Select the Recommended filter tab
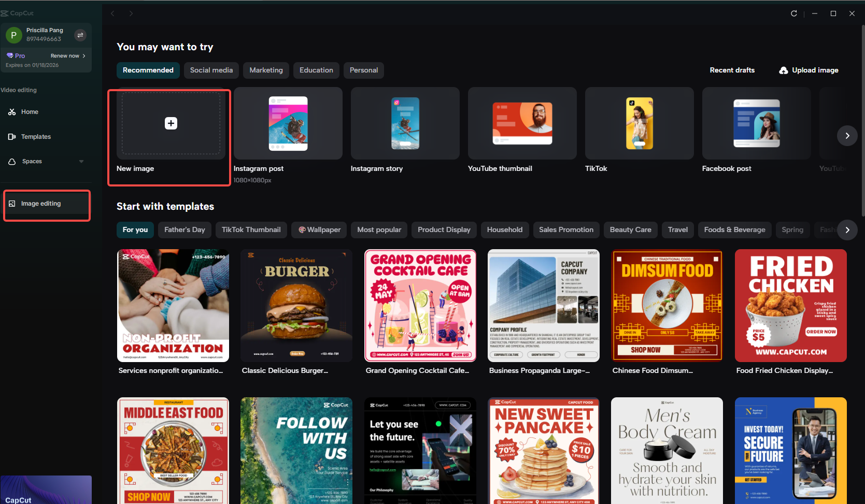Viewport: 865px width, 504px height. pos(148,70)
